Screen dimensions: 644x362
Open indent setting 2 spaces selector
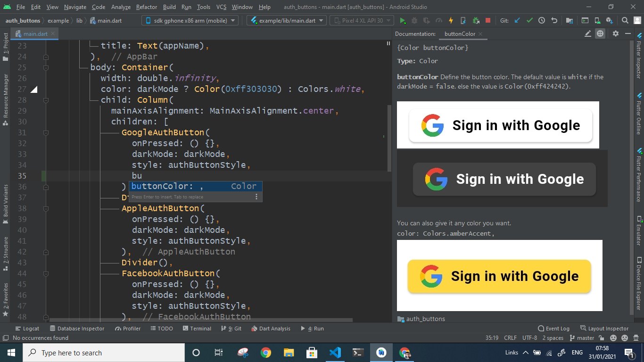[553, 338]
